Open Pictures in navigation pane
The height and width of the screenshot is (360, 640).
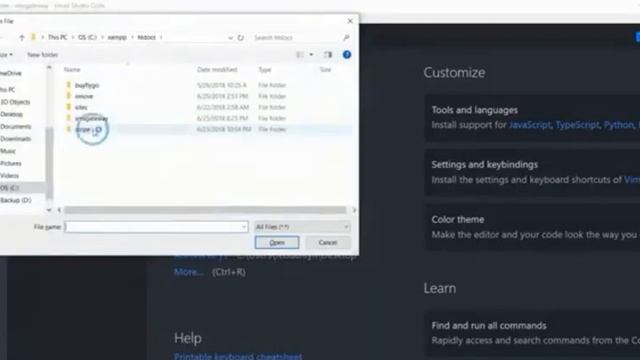click(11, 163)
